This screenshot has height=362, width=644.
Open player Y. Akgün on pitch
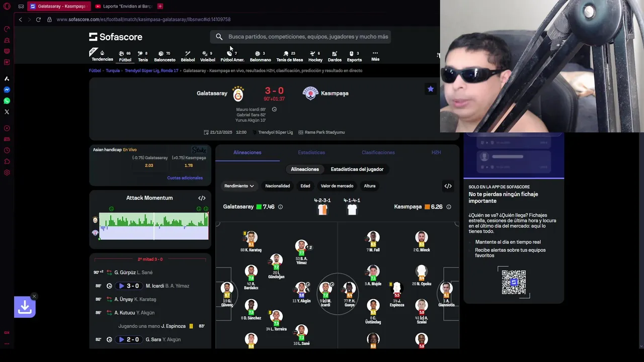coord(301,292)
